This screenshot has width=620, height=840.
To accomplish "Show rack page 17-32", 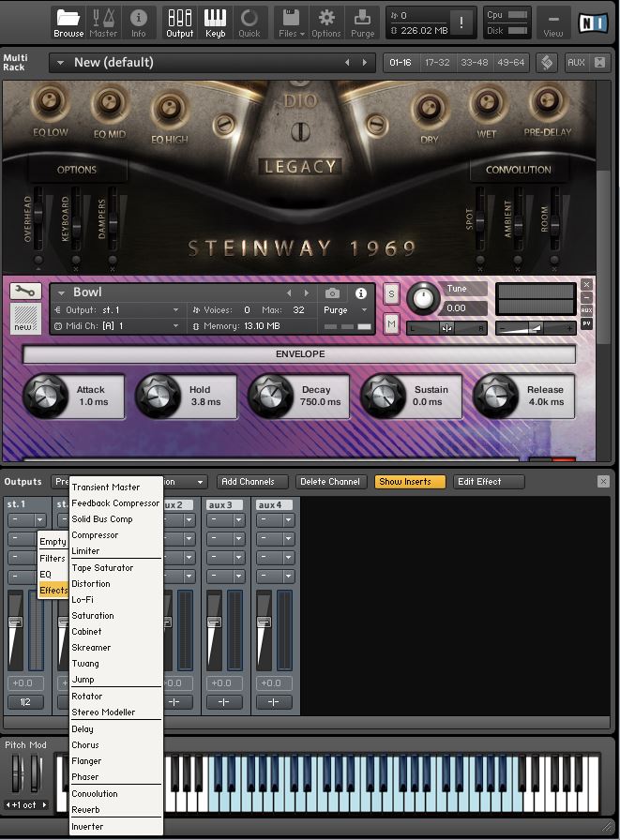I will 437,63.
